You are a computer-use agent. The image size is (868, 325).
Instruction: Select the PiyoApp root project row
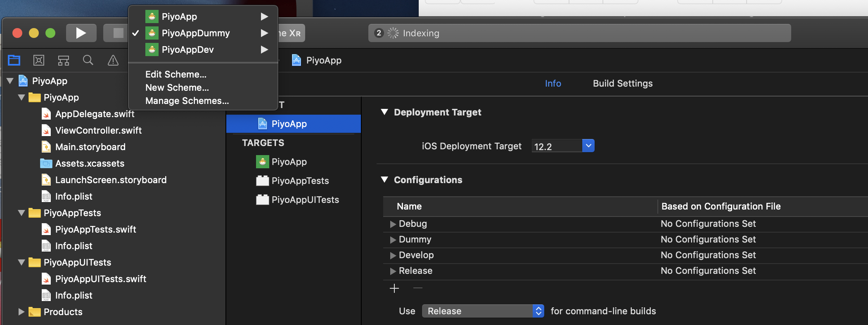[x=113, y=81]
